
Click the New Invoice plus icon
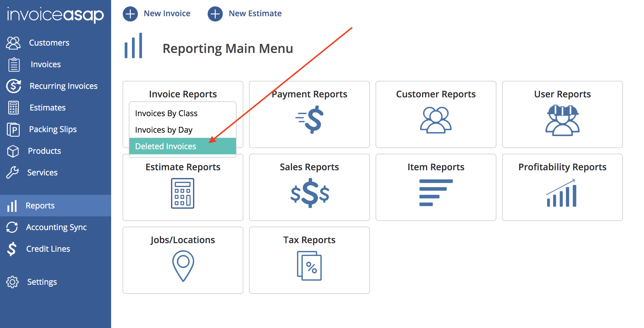[x=130, y=14]
